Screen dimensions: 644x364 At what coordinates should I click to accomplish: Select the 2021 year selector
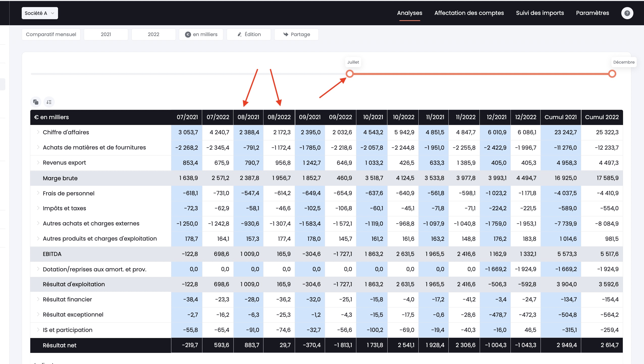(106, 34)
